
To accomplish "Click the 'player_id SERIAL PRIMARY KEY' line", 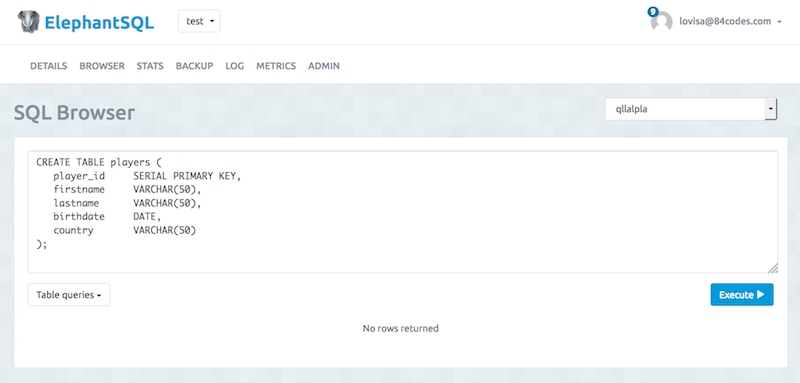I will coord(147,176).
